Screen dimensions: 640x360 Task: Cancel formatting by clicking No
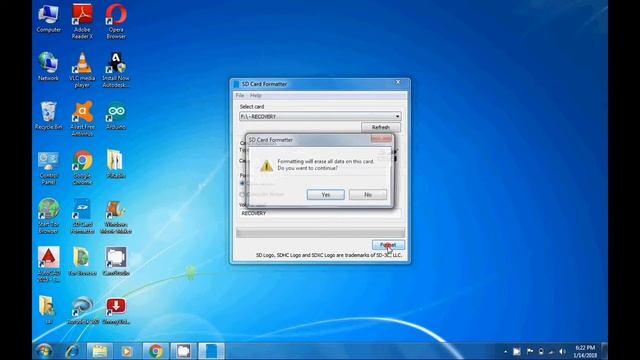pos(368,195)
